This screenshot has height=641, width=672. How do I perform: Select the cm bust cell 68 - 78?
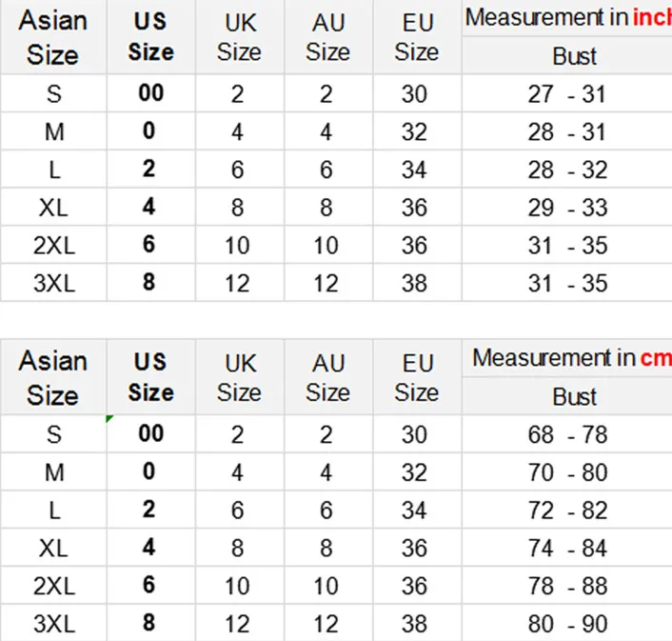[x=567, y=434]
